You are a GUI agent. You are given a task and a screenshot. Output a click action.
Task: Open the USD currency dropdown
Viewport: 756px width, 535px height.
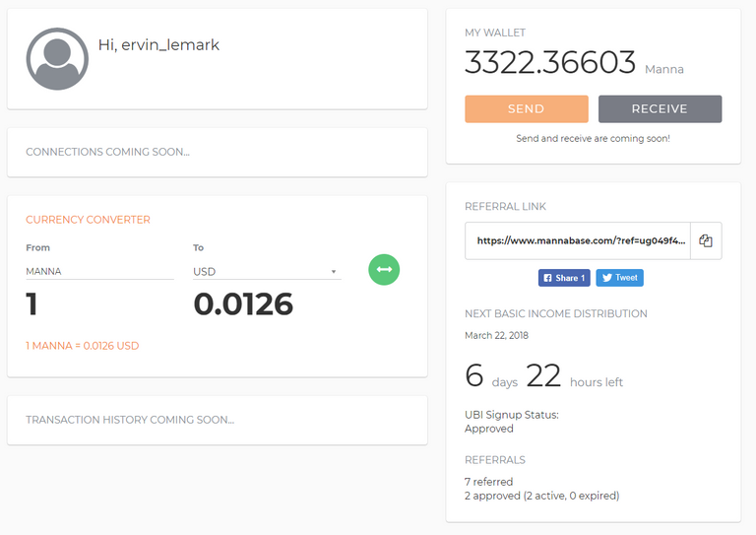(x=267, y=272)
